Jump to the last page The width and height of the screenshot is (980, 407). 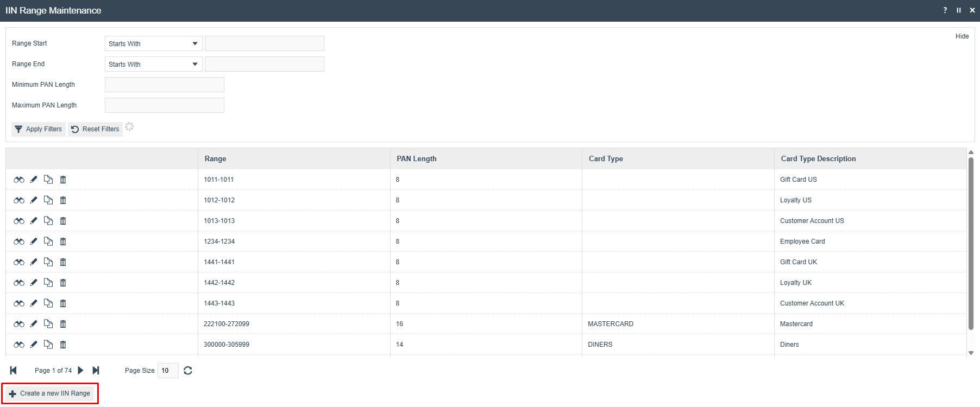coord(96,371)
